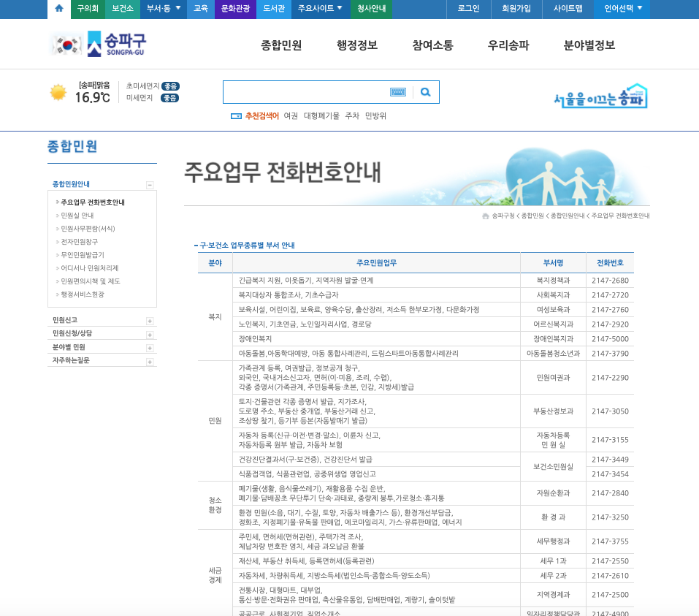
Task: Open the 주요사이트 dropdown menu
Action: coord(320,9)
